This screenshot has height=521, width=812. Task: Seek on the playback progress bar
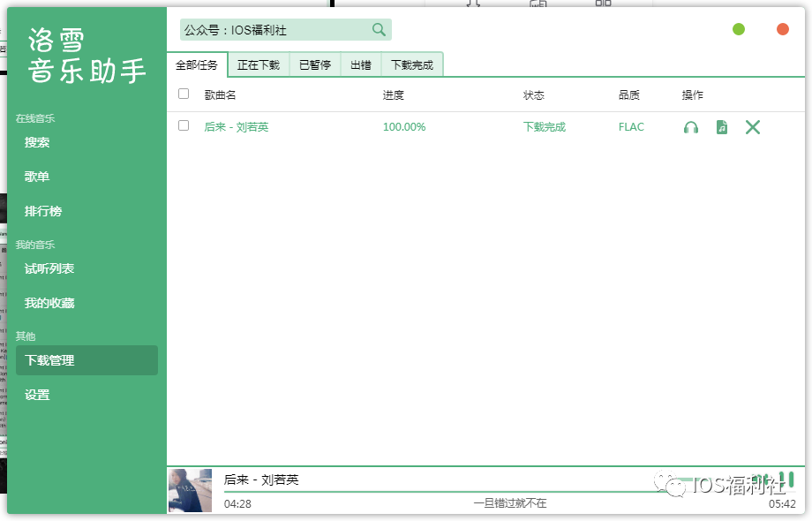click(441, 491)
